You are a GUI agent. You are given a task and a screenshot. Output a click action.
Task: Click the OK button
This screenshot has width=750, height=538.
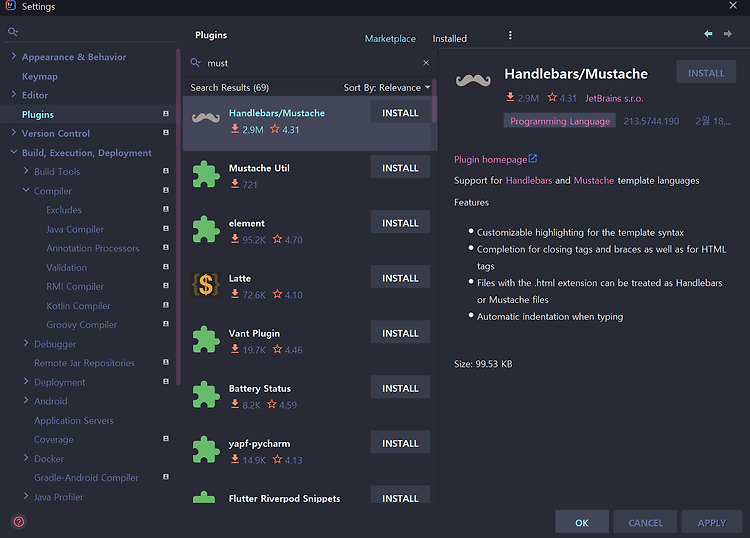pos(582,522)
